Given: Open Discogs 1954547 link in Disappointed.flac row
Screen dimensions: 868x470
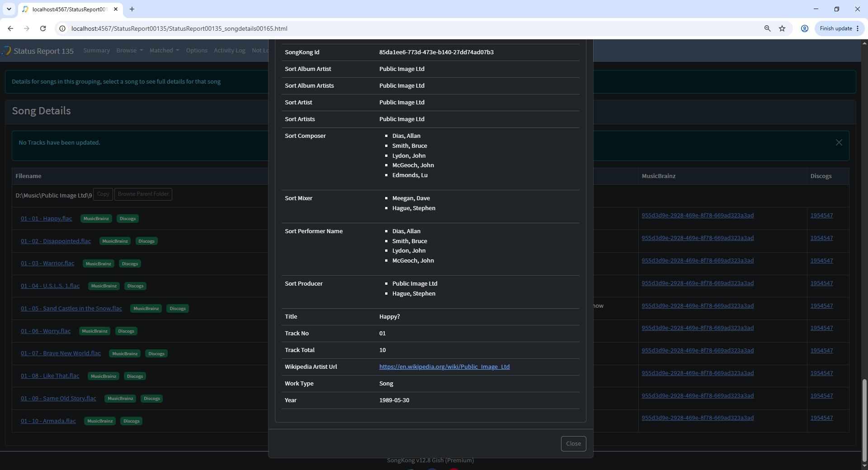Looking at the screenshot, I should coord(821,238).
